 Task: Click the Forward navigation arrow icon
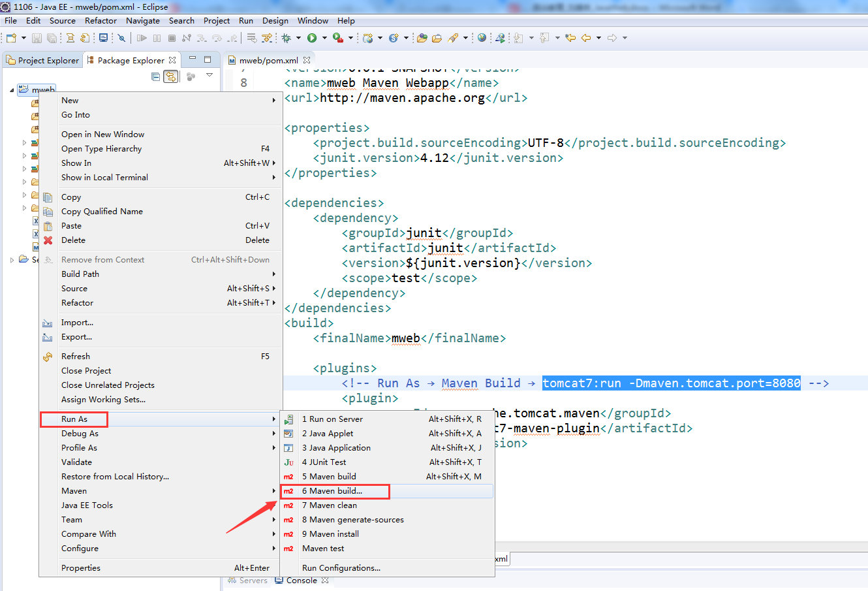click(612, 38)
